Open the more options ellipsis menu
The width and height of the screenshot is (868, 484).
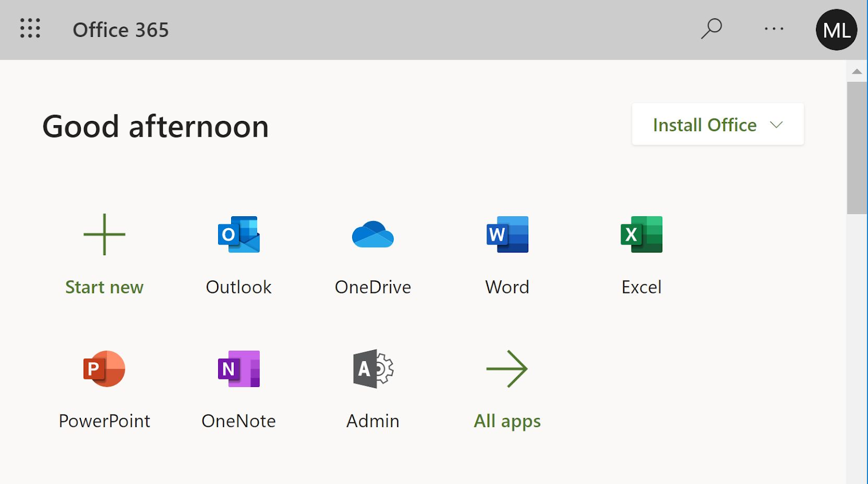pyautogui.click(x=774, y=29)
